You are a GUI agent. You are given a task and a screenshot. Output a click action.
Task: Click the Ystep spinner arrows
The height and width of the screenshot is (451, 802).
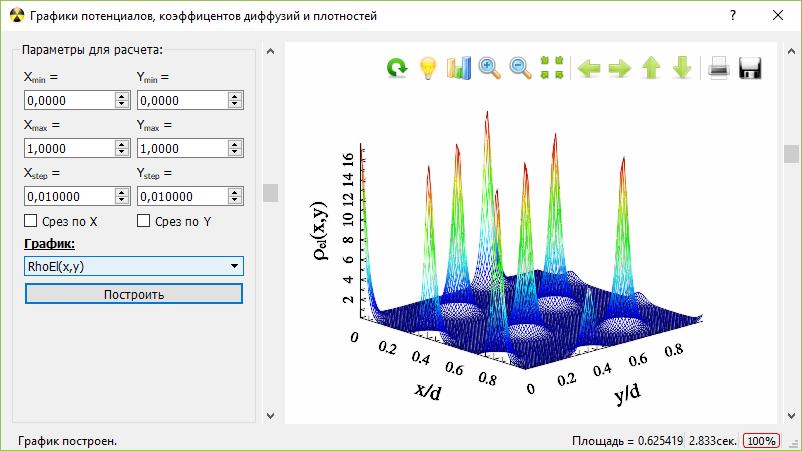pos(235,196)
